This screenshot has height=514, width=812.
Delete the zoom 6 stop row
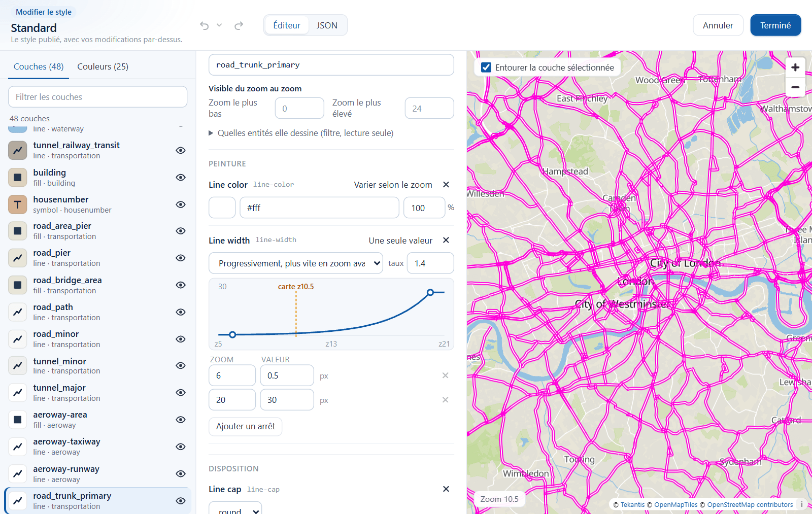point(445,375)
